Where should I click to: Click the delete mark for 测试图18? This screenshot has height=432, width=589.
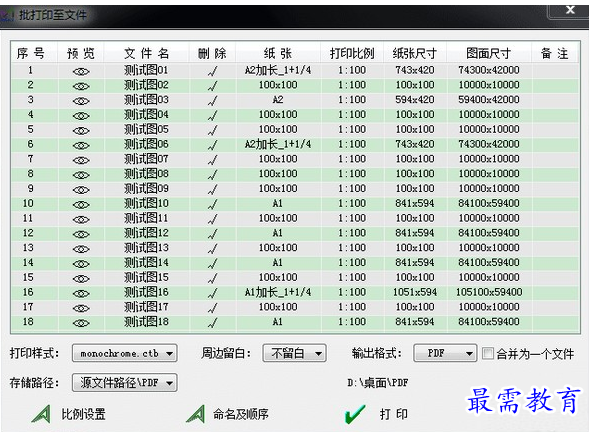pos(213,322)
